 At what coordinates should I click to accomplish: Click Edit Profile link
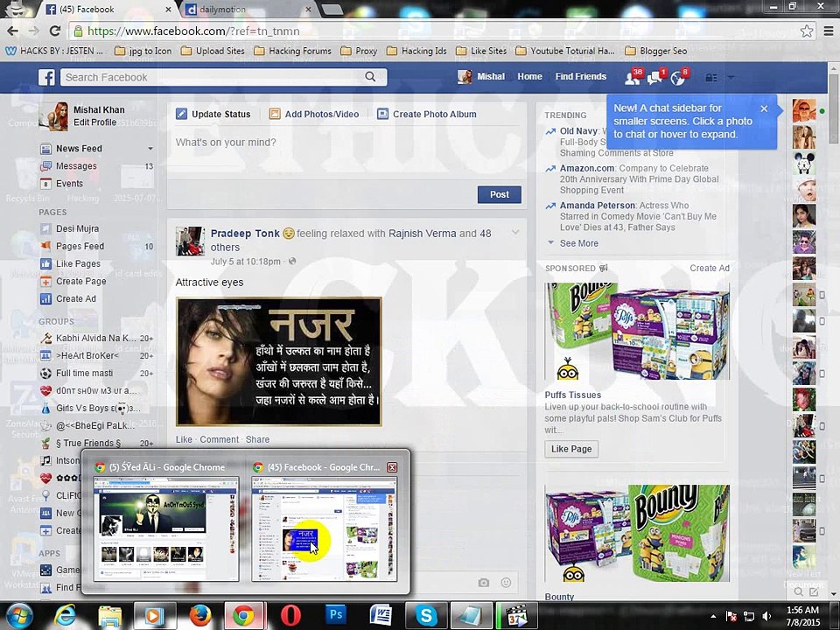(x=94, y=122)
